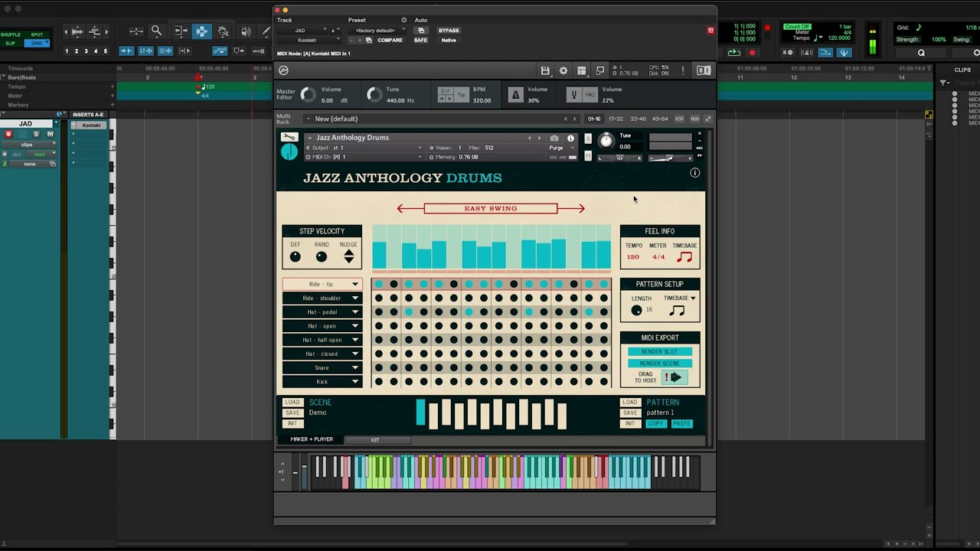Select rack page 33-48

(638, 119)
